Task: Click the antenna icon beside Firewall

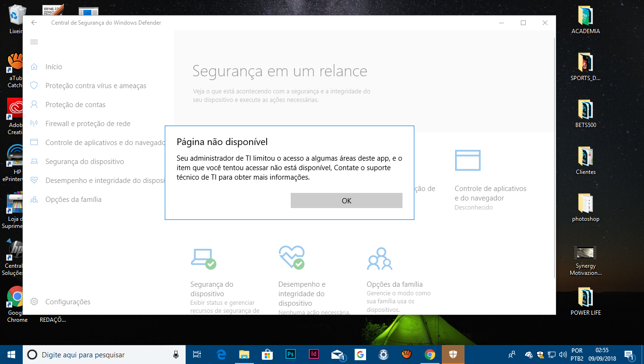Action: [34, 123]
